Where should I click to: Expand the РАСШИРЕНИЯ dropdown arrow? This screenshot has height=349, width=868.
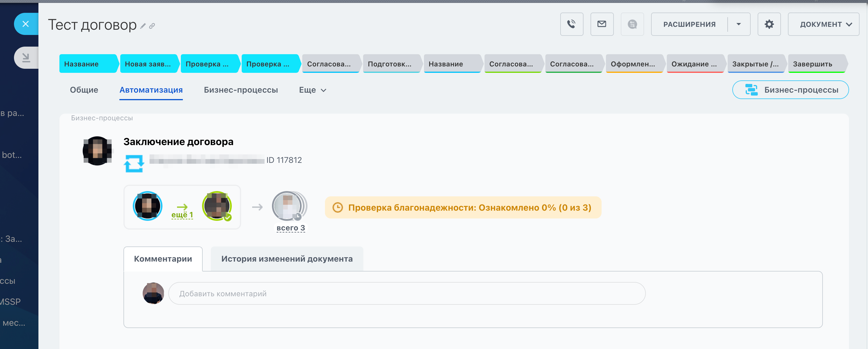(738, 24)
